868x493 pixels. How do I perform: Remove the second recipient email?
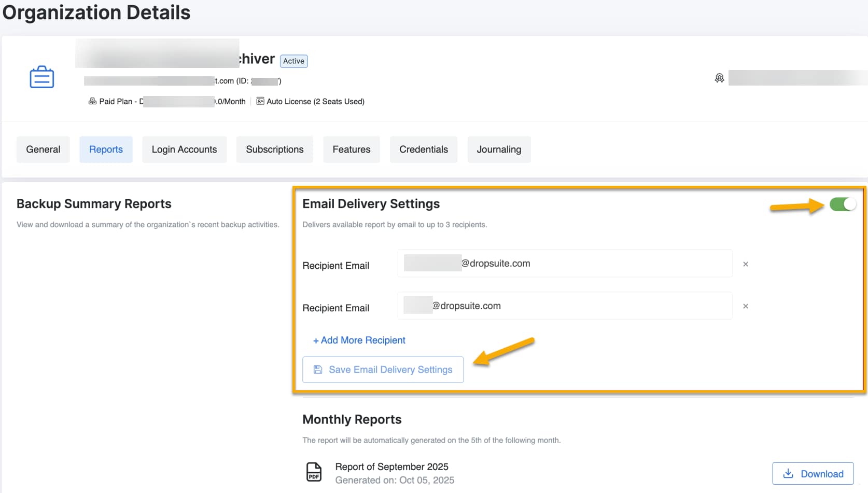[745, 306]
